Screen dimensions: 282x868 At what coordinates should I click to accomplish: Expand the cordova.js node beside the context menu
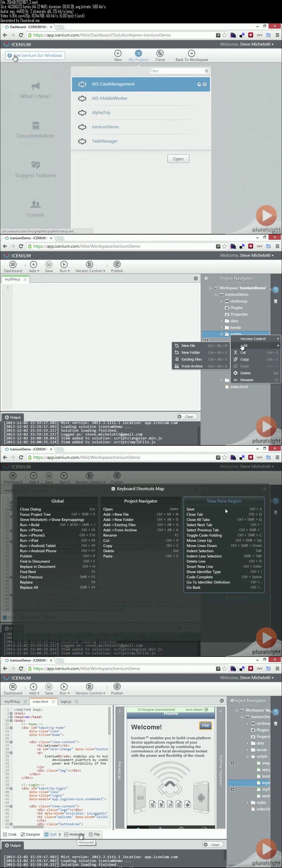tap(221, 301)
